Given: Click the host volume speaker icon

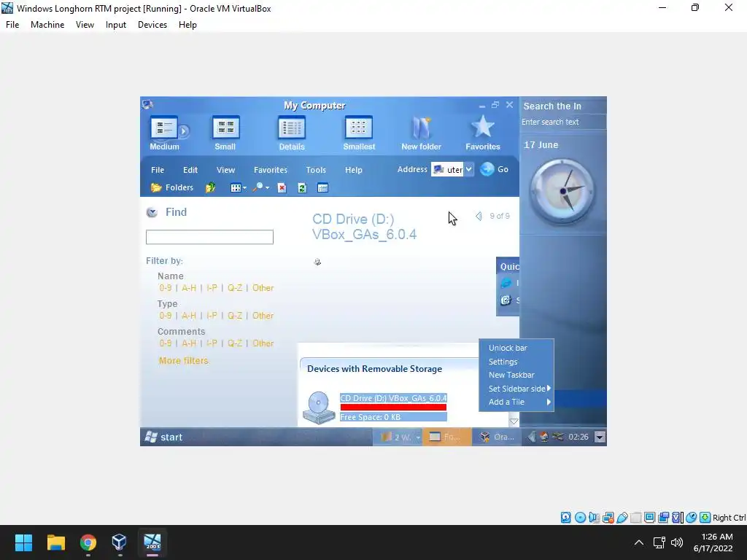Looking at the screenshot, I should [676, 542].
